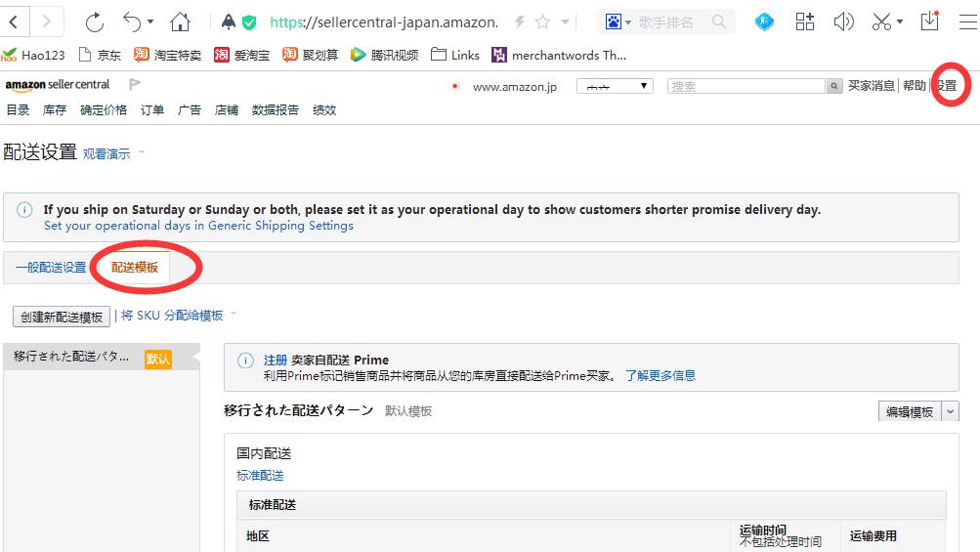Focus the Seller Central 搜索 field
This screenshot has width=980, height=552.
point(746,86)
